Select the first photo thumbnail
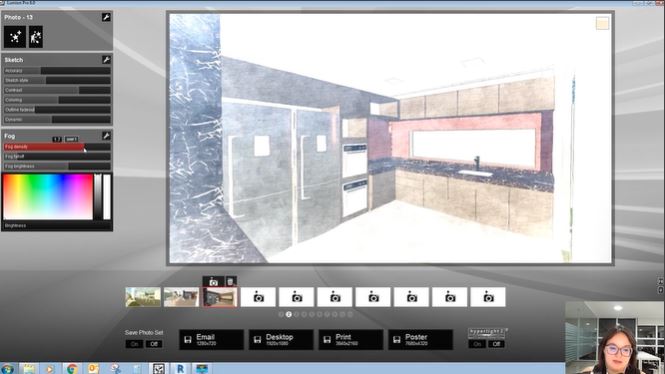 click(143, 297)
